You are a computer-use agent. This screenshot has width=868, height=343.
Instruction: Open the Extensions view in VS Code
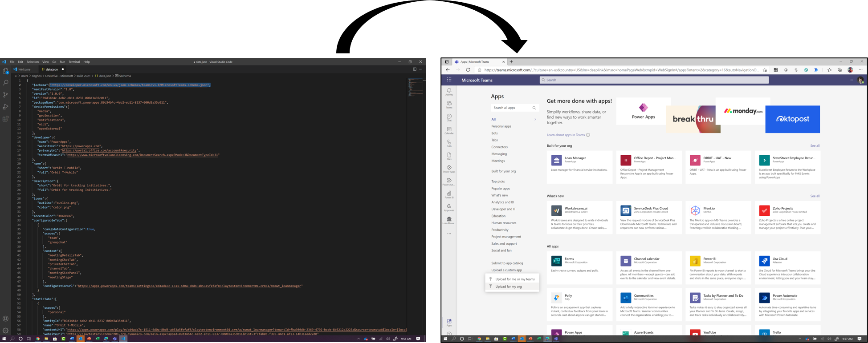(x=6, y=119)
